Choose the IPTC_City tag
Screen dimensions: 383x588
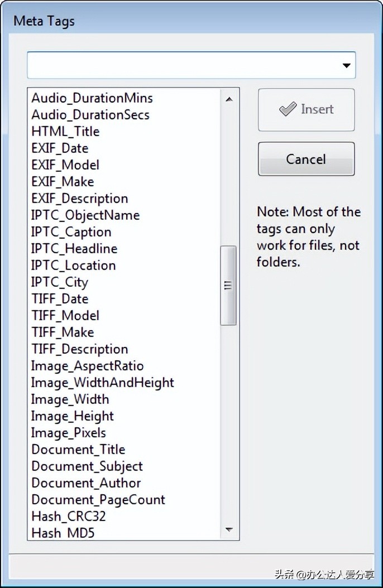(60, 282)
